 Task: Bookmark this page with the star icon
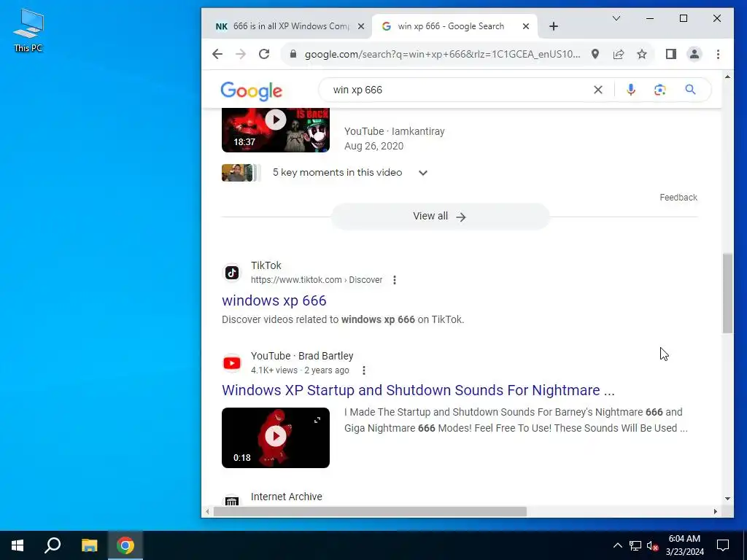click(x=642, y=54)
